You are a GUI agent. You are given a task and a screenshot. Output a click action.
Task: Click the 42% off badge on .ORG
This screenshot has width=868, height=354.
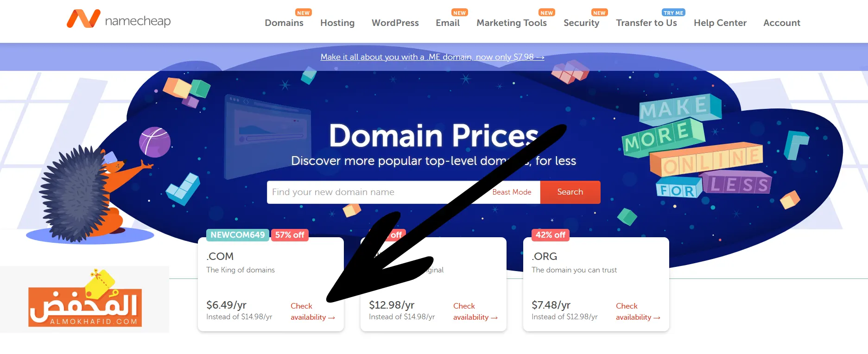click(x=550, y=235)
